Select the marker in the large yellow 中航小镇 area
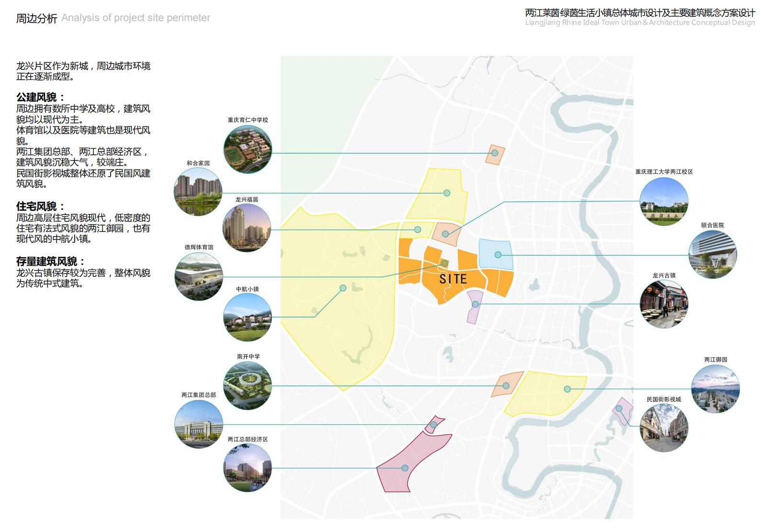This screenshot has height=532, width=761. pos(343,288)
